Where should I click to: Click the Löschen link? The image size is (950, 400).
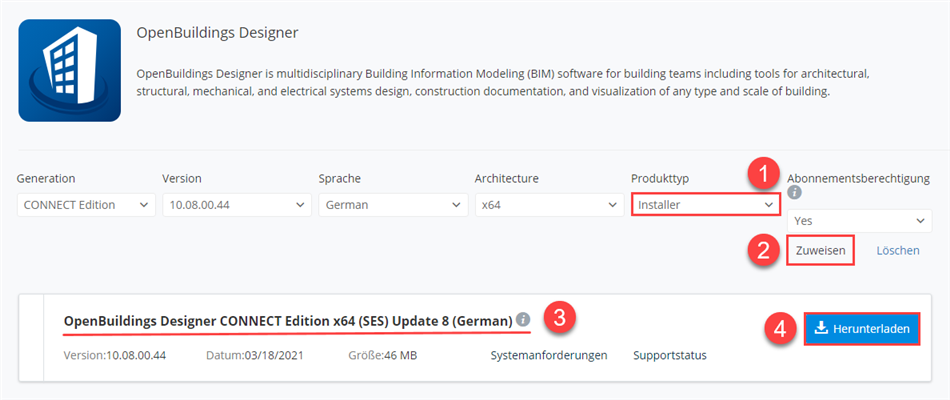tap(898, 250)
